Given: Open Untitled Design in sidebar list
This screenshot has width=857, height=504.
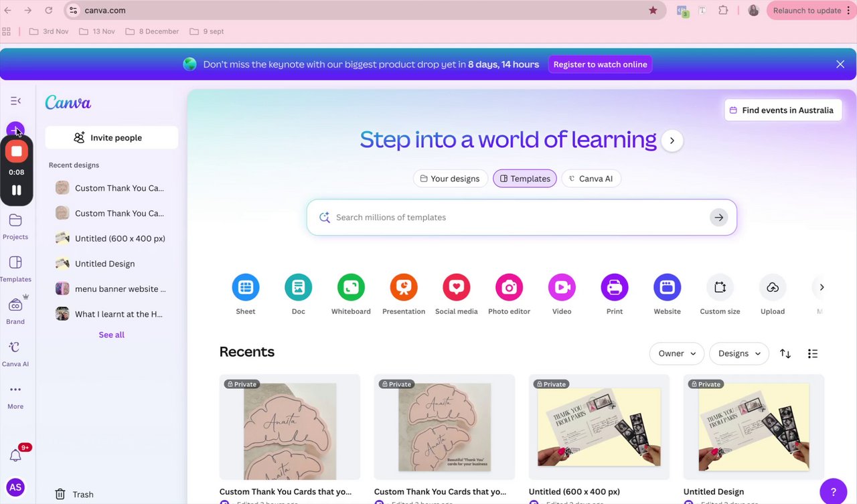Looking at the screenshot, I should coord(112,264).
